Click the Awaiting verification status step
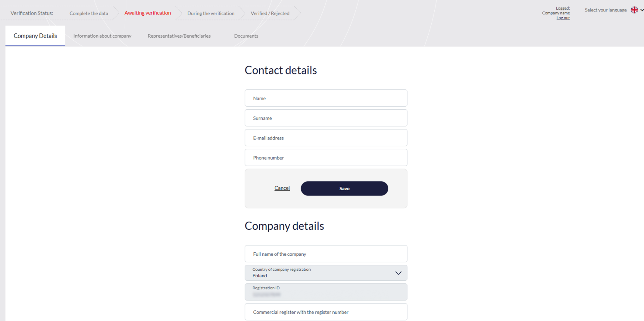This screenshot has width=644, height=321. click(148, 13)
